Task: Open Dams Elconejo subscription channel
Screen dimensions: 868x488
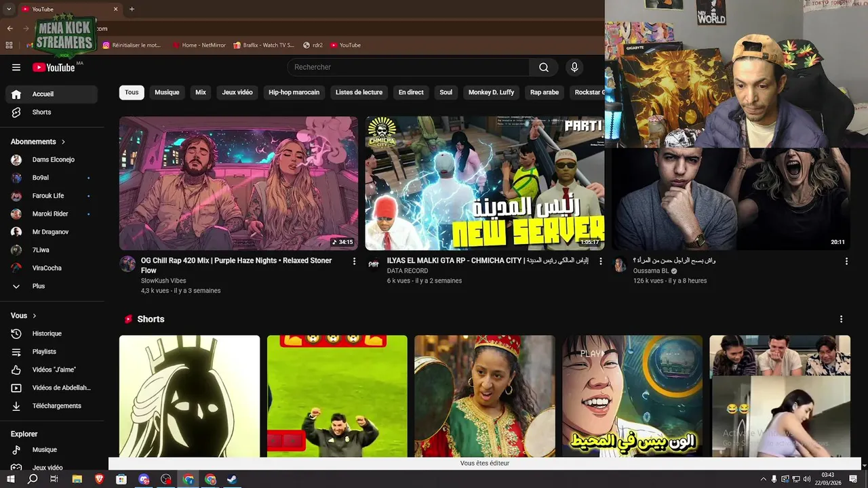Action: [52, 160]
